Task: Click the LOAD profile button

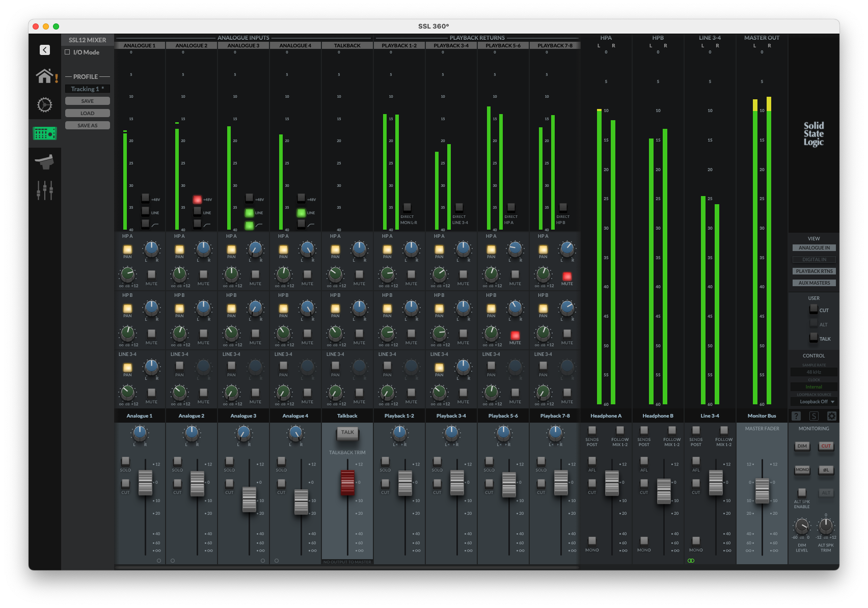Action: (x=88, y=113)
